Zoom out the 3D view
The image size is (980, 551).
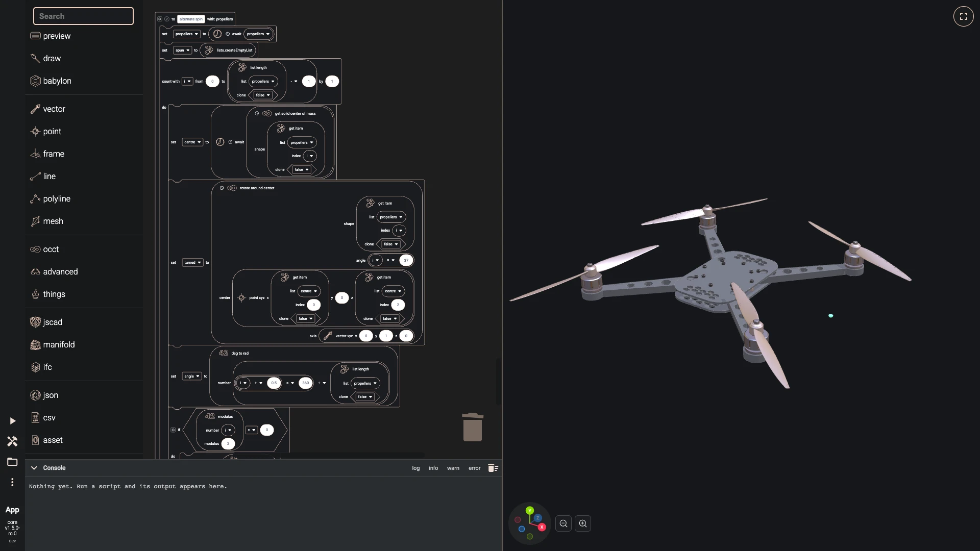tap(563, 523)
